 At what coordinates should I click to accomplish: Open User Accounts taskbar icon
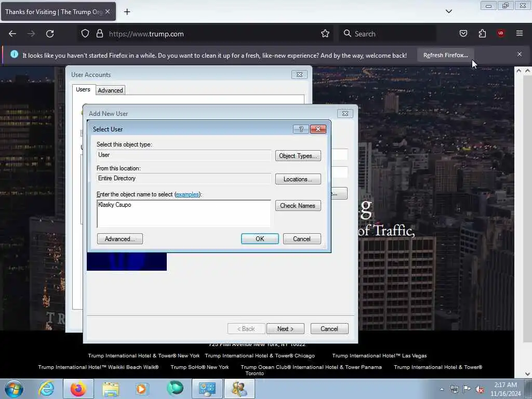pos(239,389)
